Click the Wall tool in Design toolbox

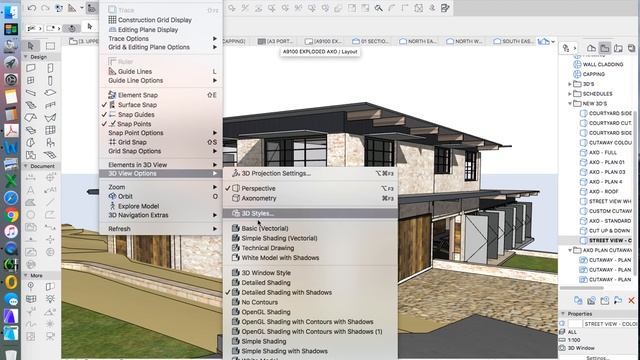pos(31,68)
